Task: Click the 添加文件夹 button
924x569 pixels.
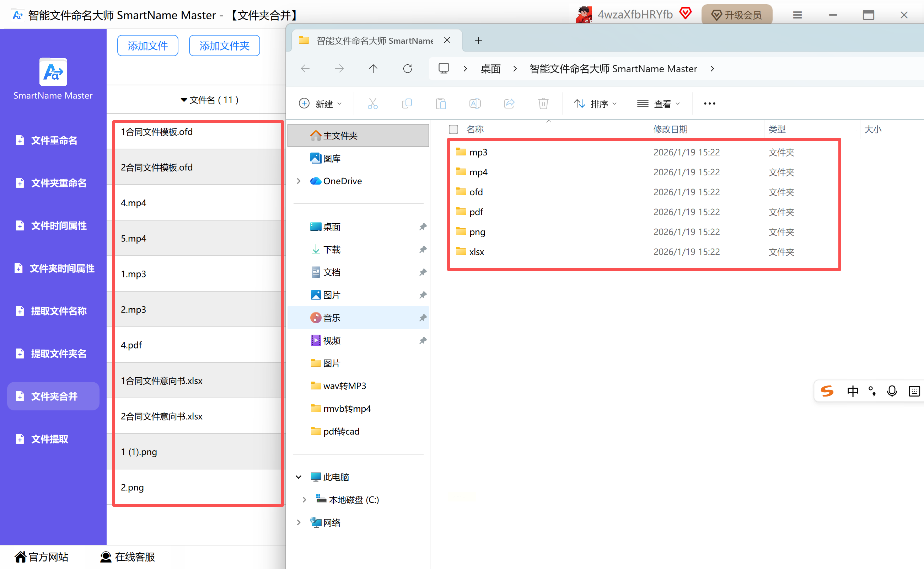Action: point(224,46)
